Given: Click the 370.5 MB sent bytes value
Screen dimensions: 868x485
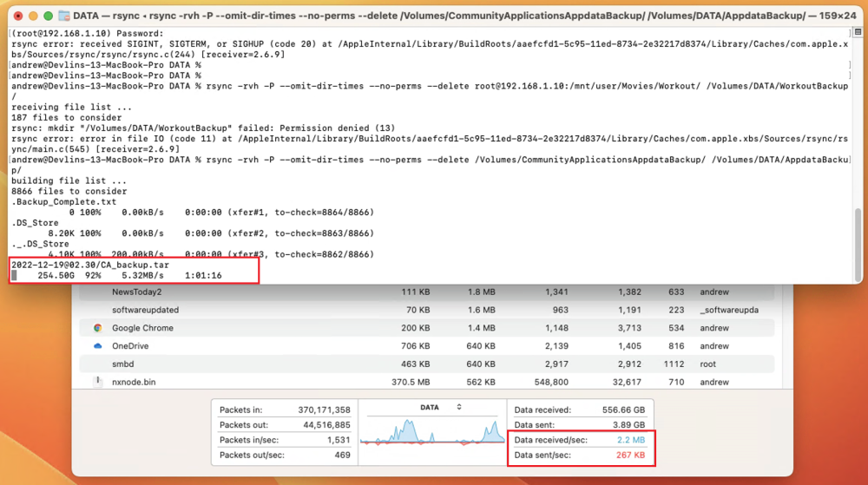Looking at the screenshot, I should [411, 382].
